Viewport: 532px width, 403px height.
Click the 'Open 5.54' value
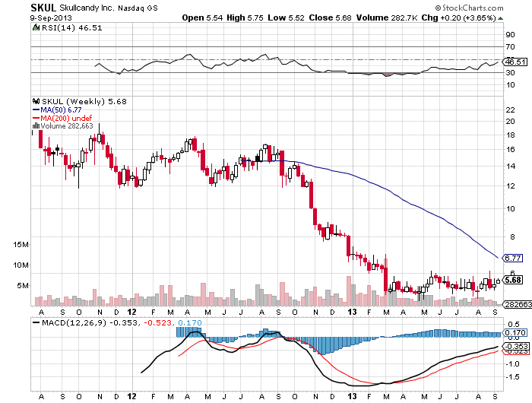[202, 17]
